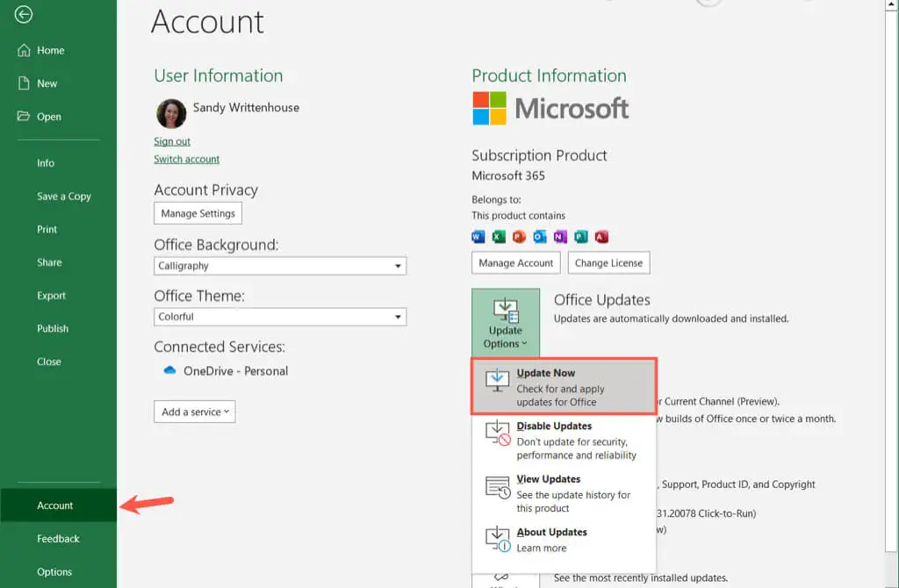Screen dimensions: 899x588
Task: Click the OneDrive cloud icon
Action: (x=170, y=371)
